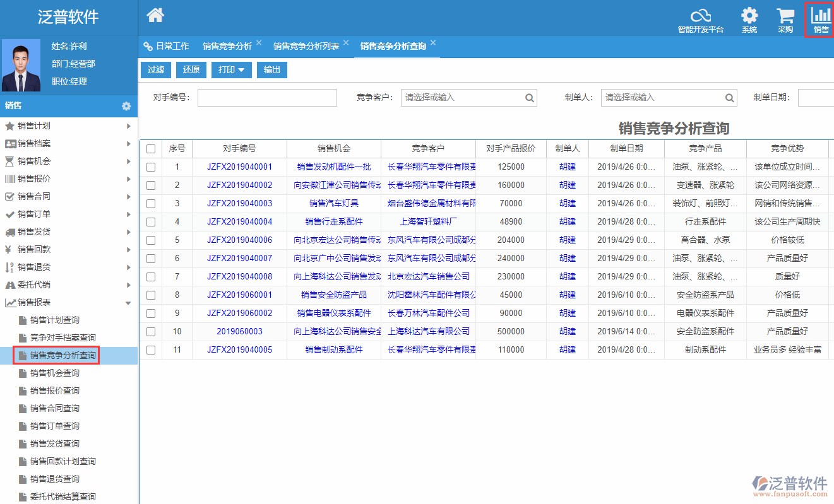The width and height of the screenshot is (834, 504).
Task: Open the 系统 system settings icon
Action: point(749,19)
